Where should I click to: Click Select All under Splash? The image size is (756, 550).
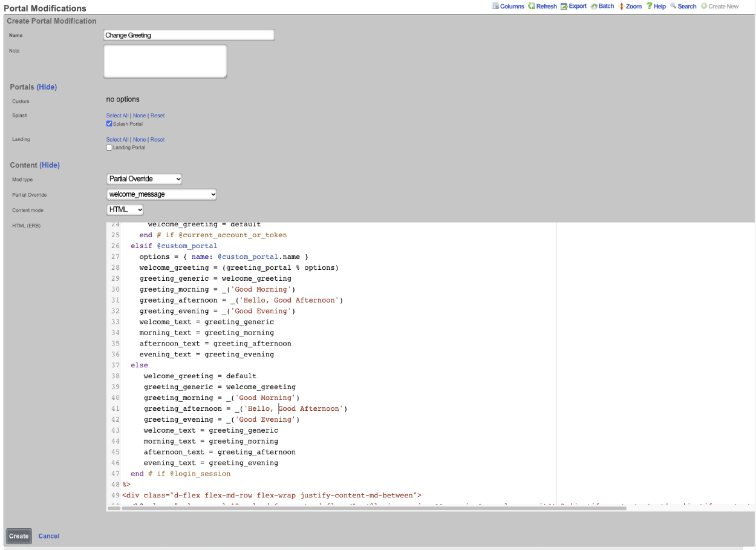click(117, 116)
